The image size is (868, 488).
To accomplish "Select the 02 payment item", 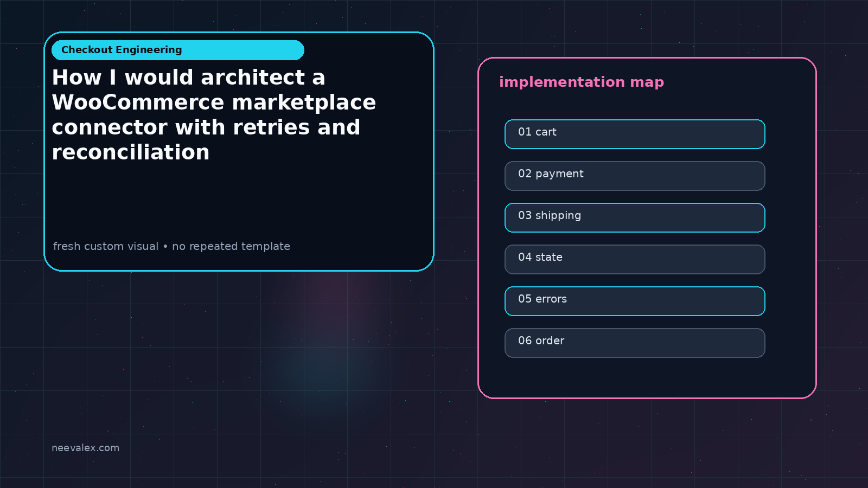I will pyautogui.click(x=635, y=176).
